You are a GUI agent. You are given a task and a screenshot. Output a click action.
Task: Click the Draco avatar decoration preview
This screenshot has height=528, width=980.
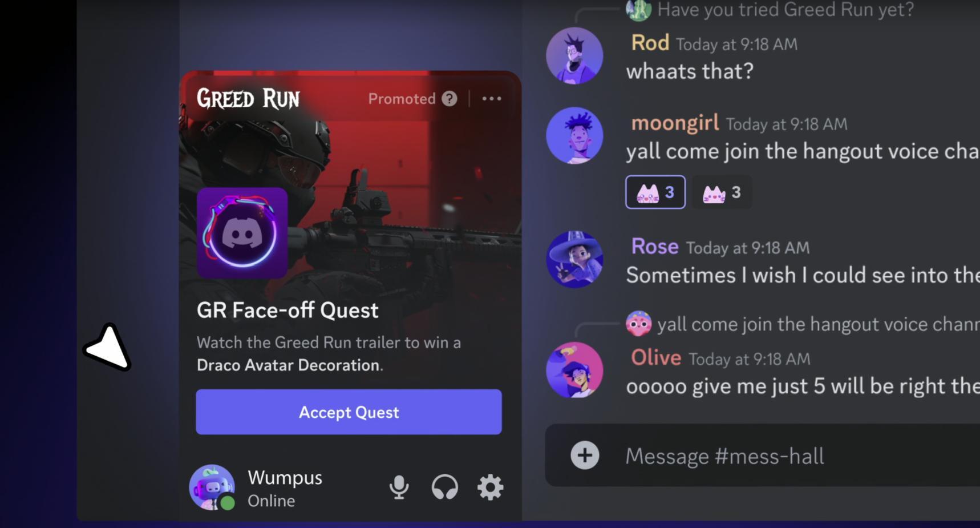(242, 233)
